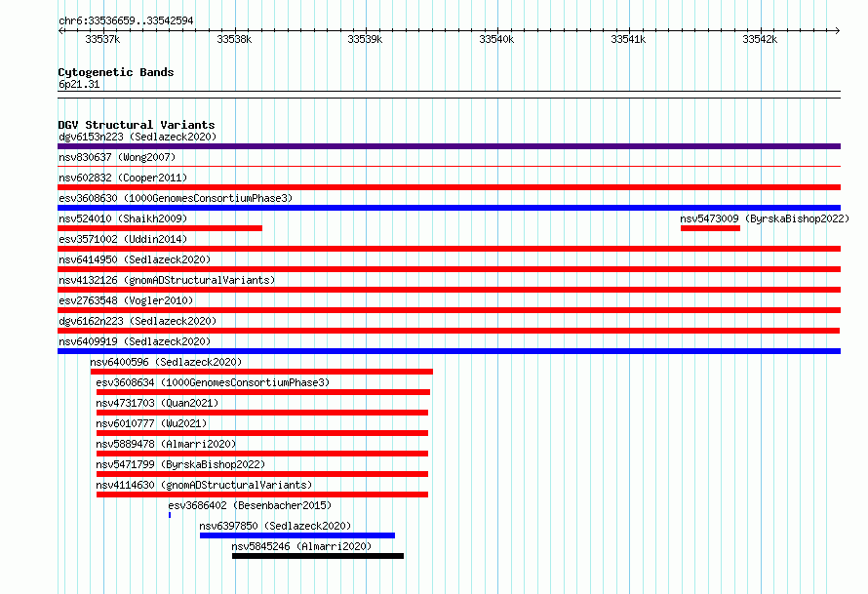The width and height of the screenshot is (868, 594).
Task: Click nsv4731703 (Quan2021) label
Action: (x=157, y=403)
